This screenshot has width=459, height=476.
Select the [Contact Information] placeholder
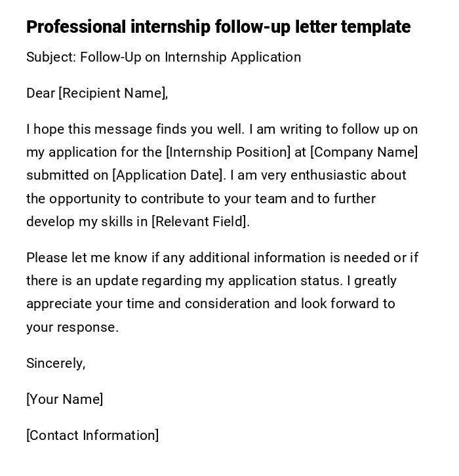(92, 435)
